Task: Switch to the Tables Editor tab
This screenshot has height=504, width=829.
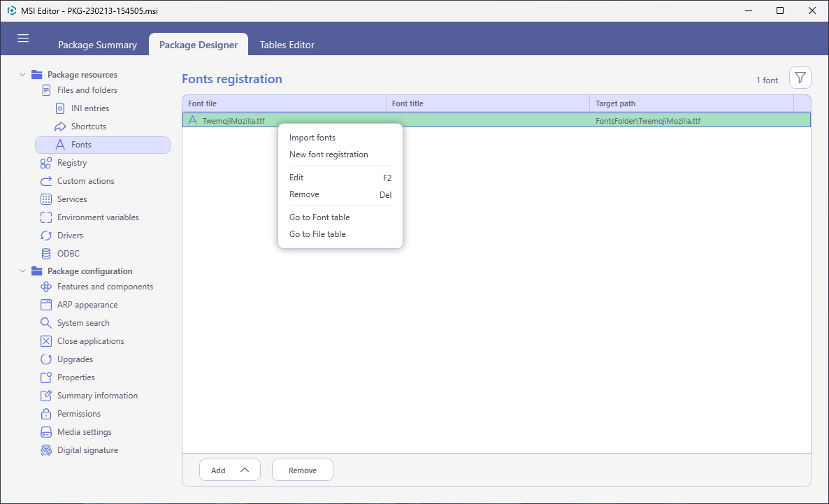Action: [287, 45]
